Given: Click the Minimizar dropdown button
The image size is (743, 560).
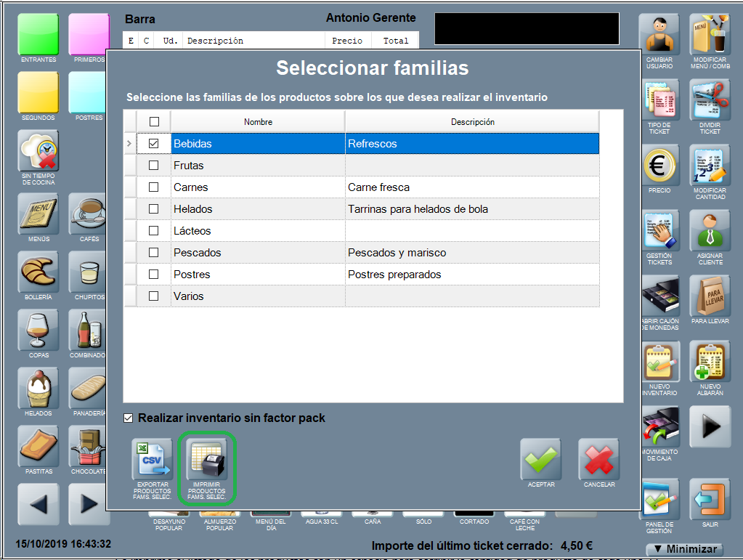Looking at the screenshot, I should point(684,550).
